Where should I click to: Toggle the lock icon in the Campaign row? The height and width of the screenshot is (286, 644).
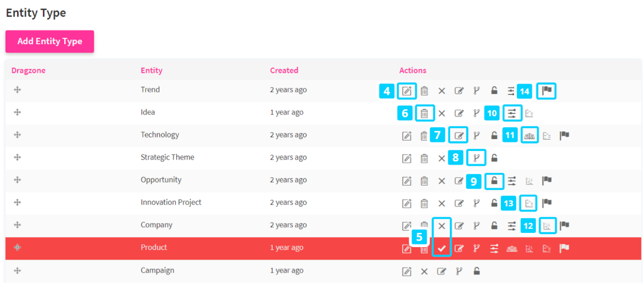click(x=476, y=271)
